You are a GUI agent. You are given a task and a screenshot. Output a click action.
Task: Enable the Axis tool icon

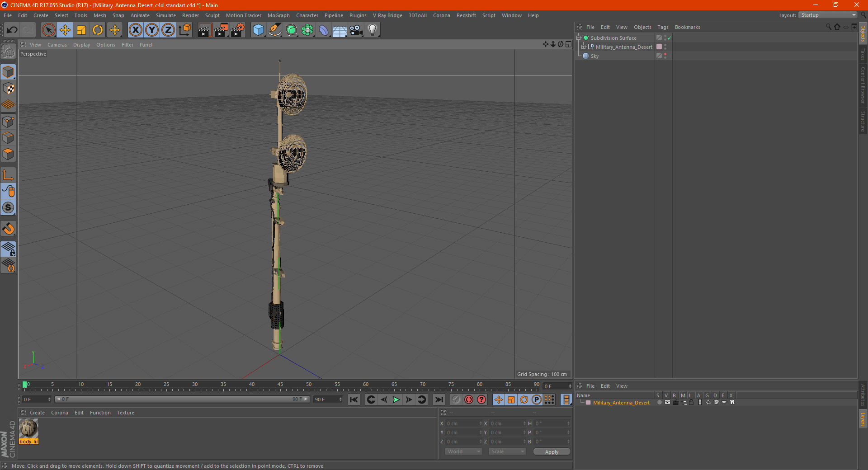point(8,174)
